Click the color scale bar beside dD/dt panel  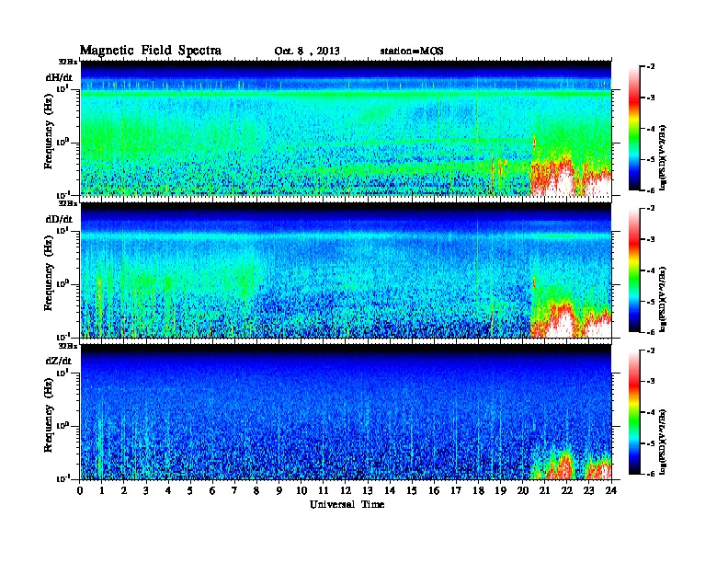[x=634, y=270]
